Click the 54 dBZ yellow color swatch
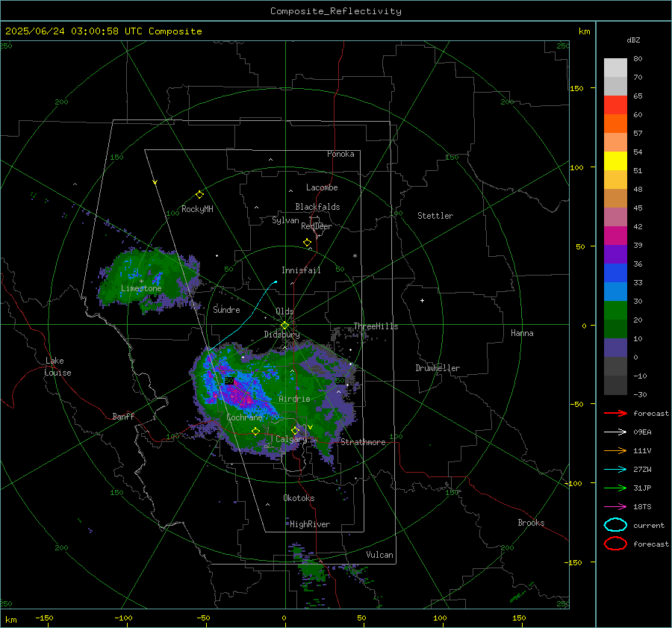This screenshot has height=628, width=672. (x=615, y=161)
